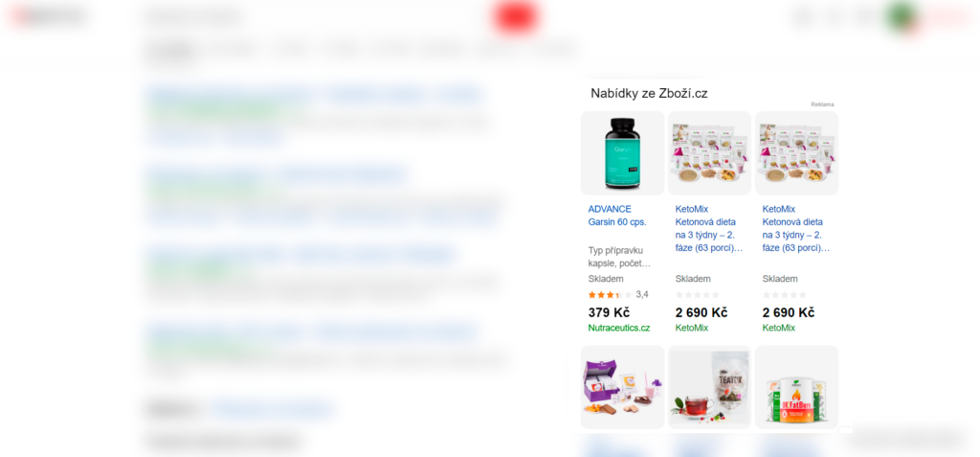Image resolution: width=980 pixels, height=457 pixels.
Task: Click the 379 Kč price
Action: click(x=609, y=312)
